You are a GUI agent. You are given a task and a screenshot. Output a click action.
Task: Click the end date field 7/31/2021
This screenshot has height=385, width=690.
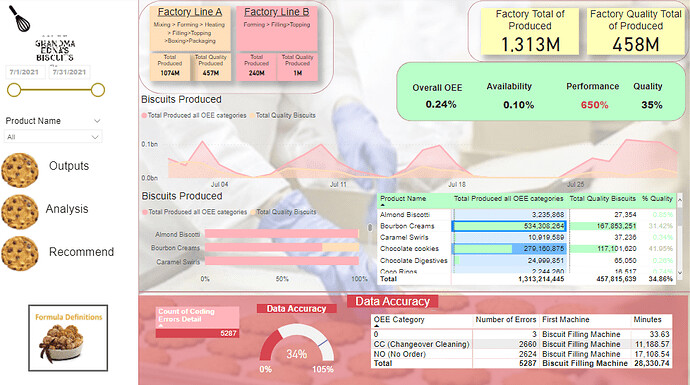pos(70,72)
